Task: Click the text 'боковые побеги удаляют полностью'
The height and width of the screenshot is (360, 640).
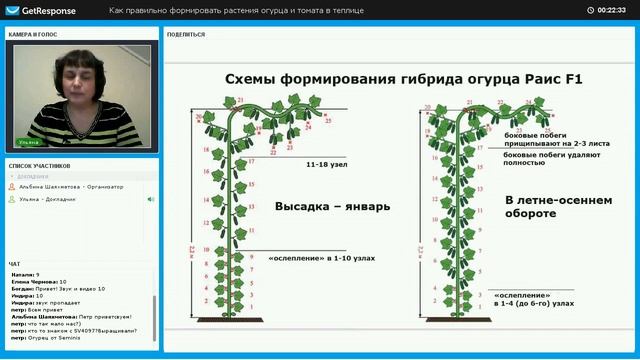Action: point(552,158)
